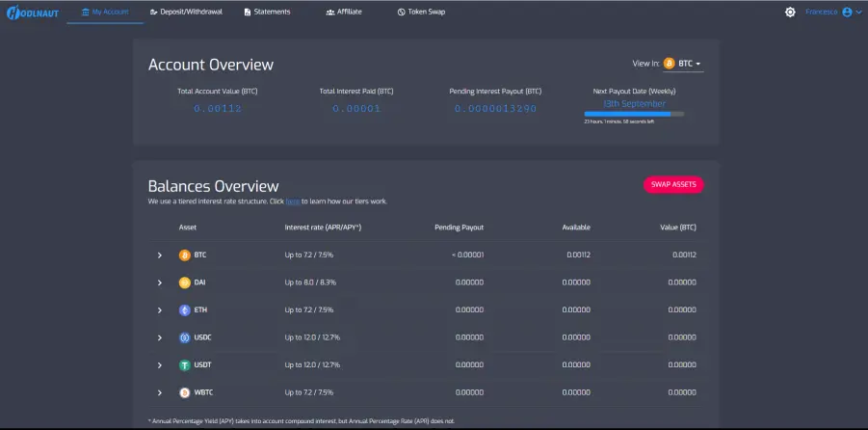Open the View In BTC currency dropdown

pos(683,64)
